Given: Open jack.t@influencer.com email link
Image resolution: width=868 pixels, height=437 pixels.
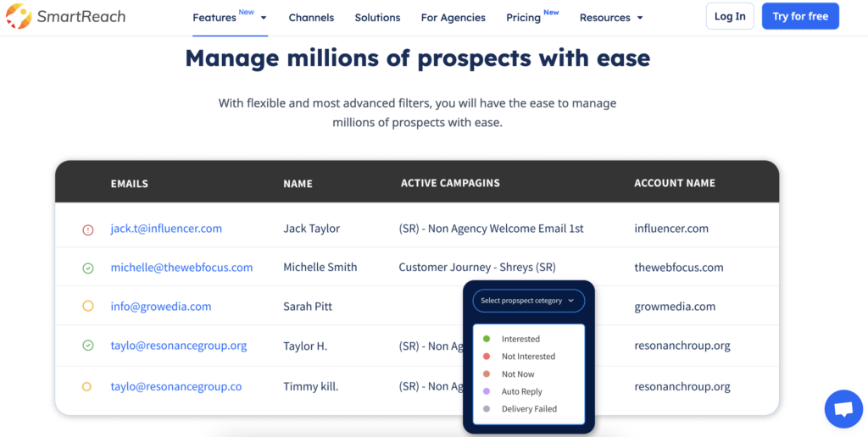Looking at the screenshot, I should [x=166, y=229].
